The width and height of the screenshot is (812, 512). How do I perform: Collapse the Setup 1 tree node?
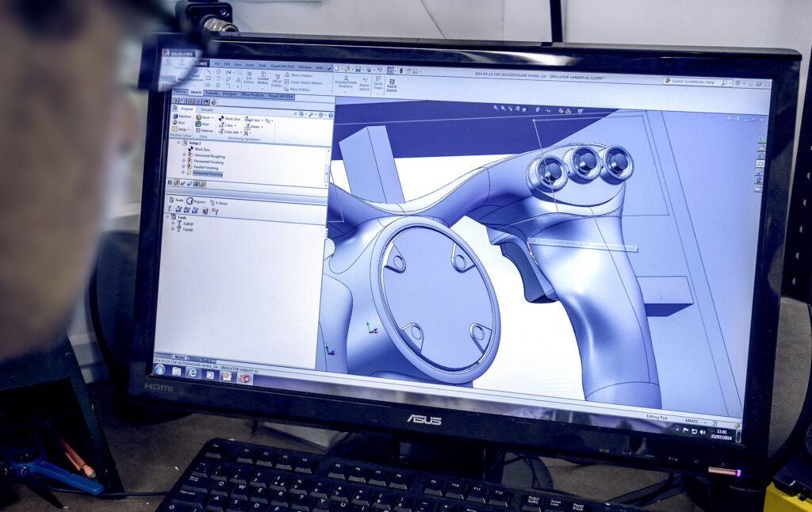click(x=178, y=142)
